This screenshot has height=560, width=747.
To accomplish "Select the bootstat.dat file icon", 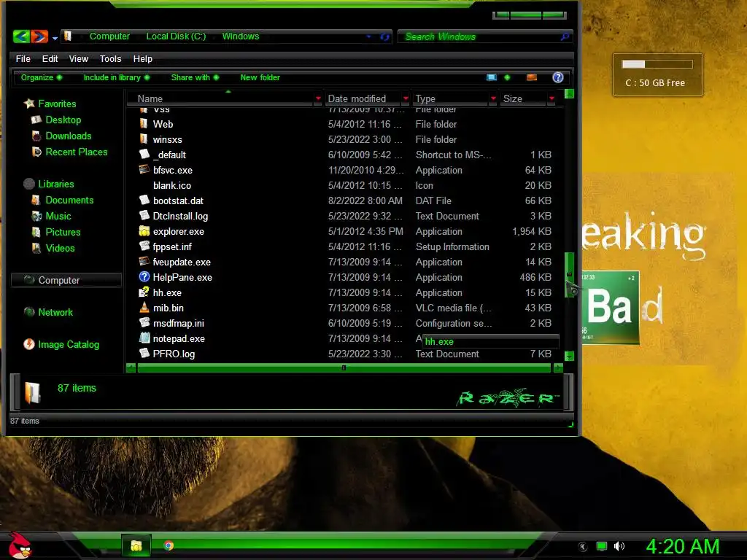I will [144, 201].
